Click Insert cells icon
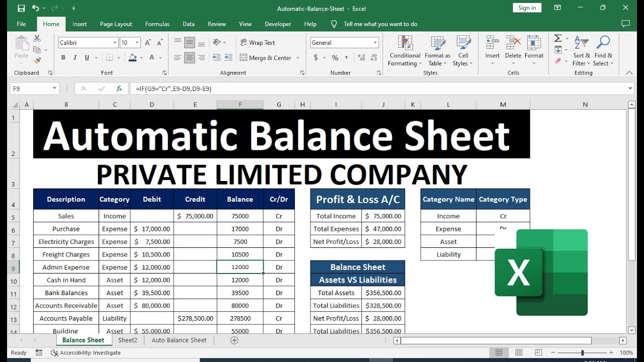Screen dimensions: 644x362 tap(493, 43)
